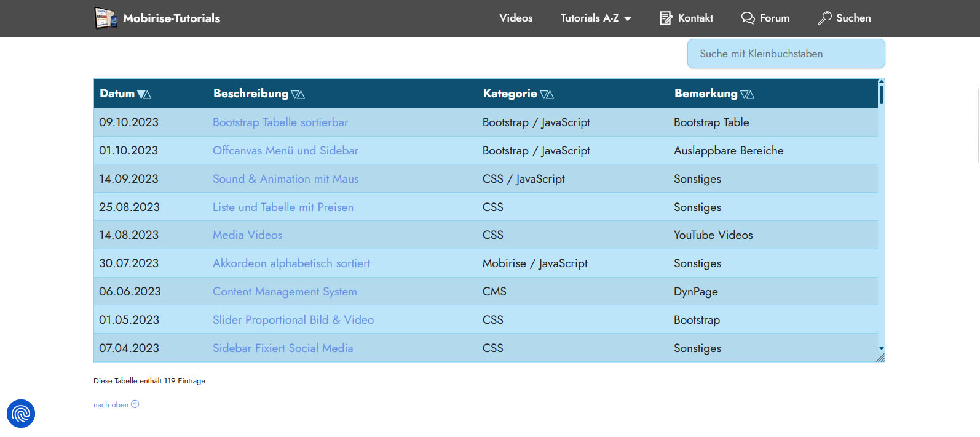Click the Suchen magnifier icon

pyautogui.click(x=824, y=18)
